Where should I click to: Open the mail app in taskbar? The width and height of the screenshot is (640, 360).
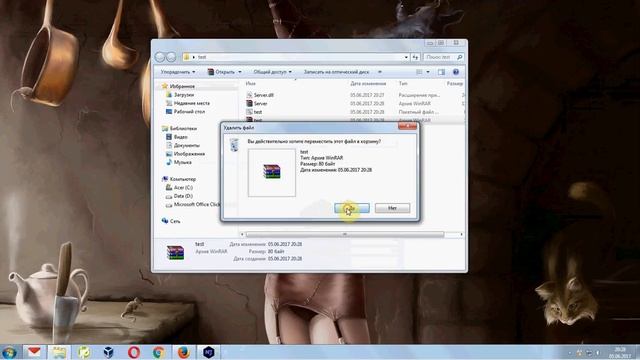pyautogui.click(x=34, y=352)
